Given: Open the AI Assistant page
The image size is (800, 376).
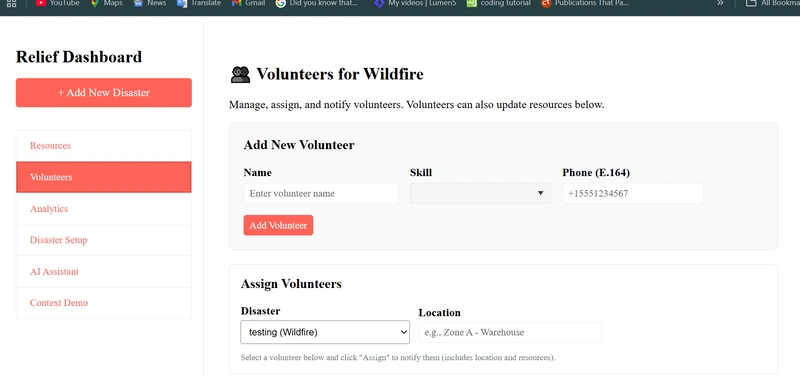Looking at the screenshot, I should [x=104, y=271].
